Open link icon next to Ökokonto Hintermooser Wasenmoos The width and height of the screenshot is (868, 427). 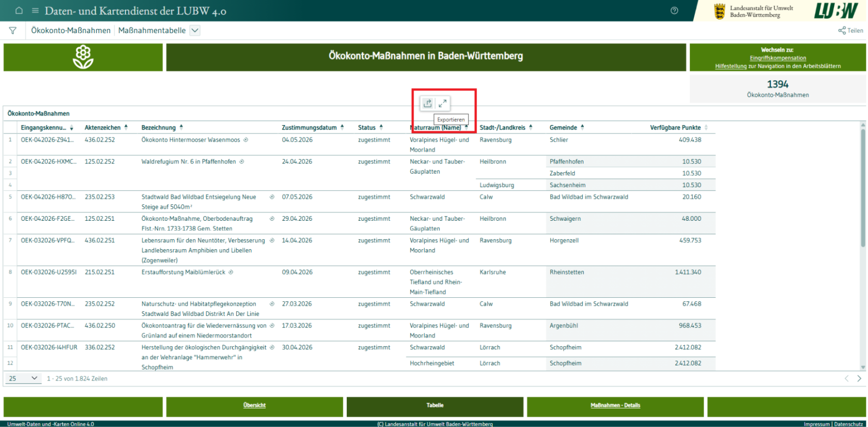click(x=246, y=140)
